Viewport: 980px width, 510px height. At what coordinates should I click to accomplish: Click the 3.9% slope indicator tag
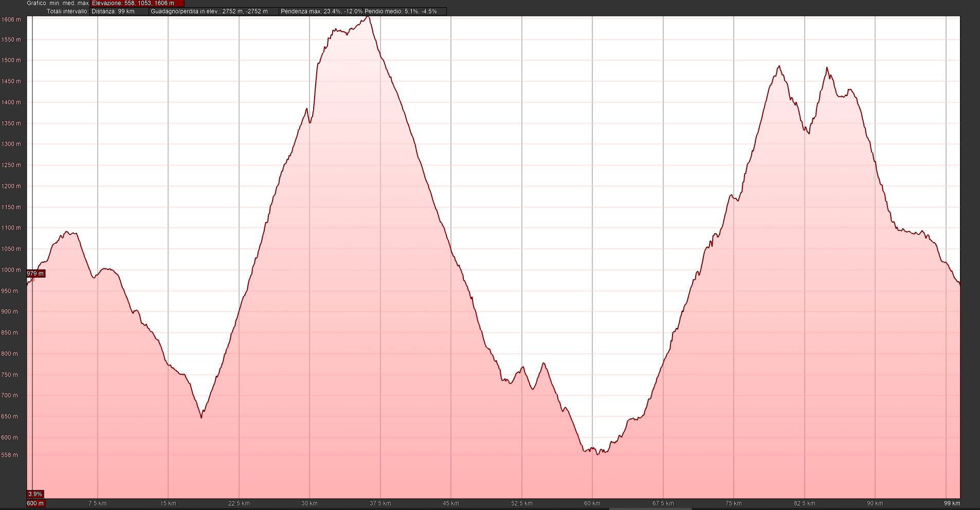(35, 494)
